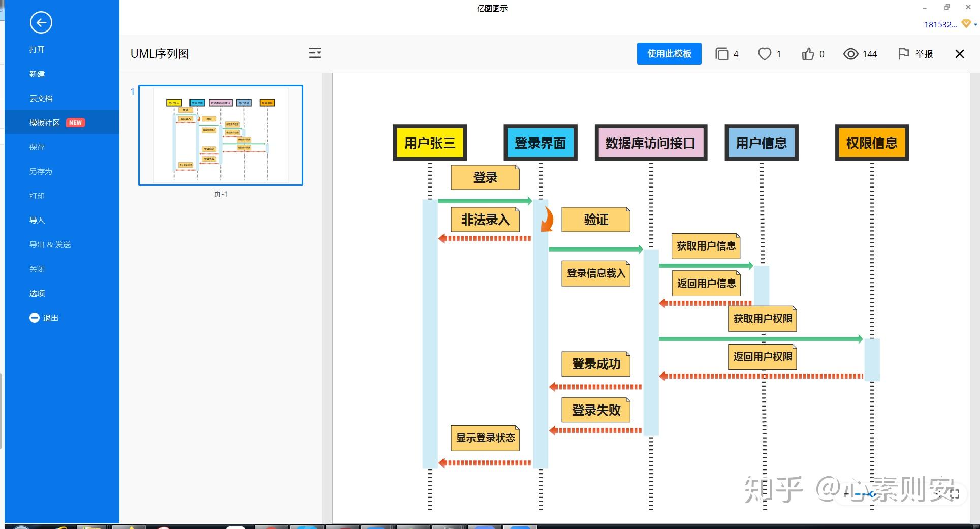Screen dimensions: 980x529
Task: Like the template with thumbs-up icon
Action: [x=808, y=54]
